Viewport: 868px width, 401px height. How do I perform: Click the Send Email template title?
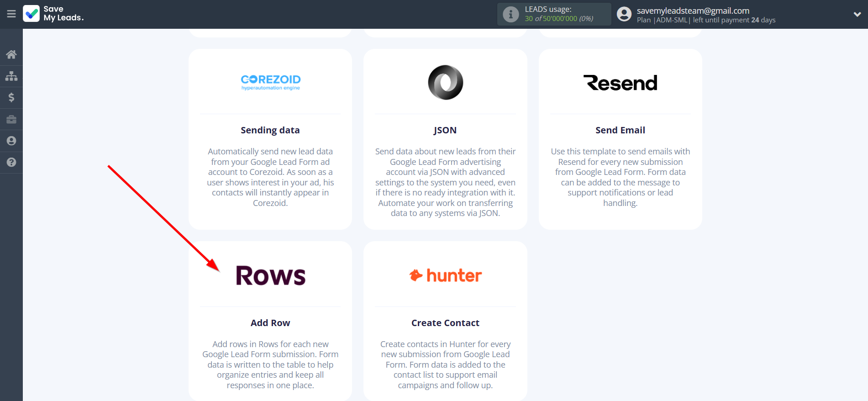620,130
